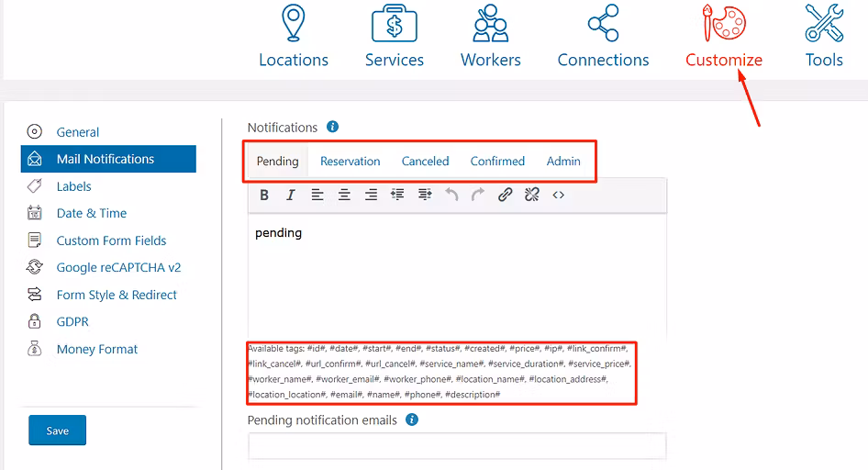The width and height of the screenshot is (868, 470).
Task: Increase indent using the toolbar icon
Action: pos(424,195)
